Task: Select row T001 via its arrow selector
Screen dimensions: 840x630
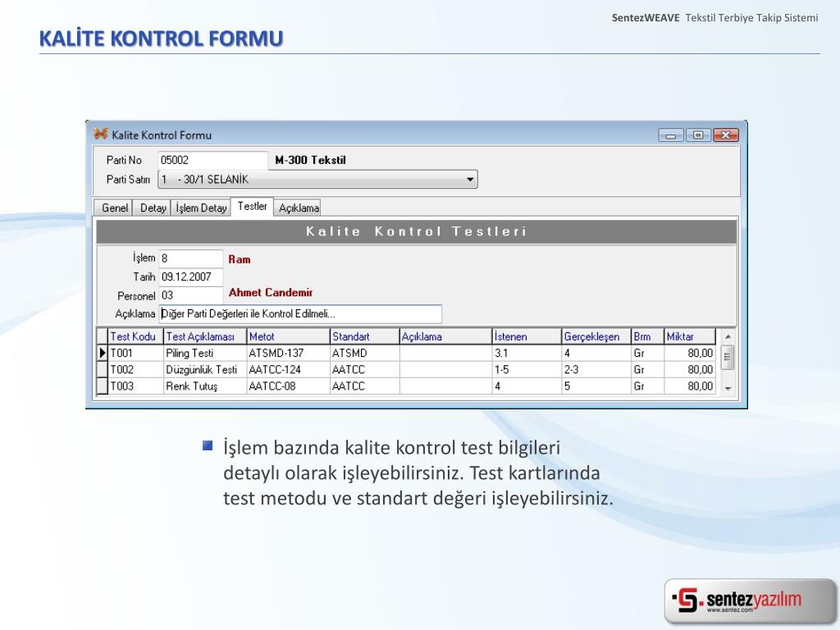Action: [x=103, y=353]
